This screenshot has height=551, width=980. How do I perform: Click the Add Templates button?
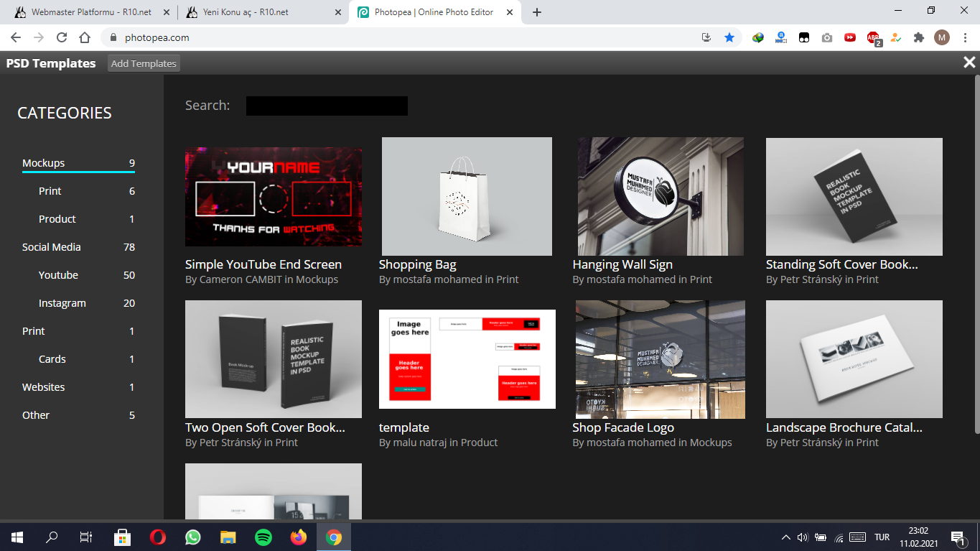[144, 63]
